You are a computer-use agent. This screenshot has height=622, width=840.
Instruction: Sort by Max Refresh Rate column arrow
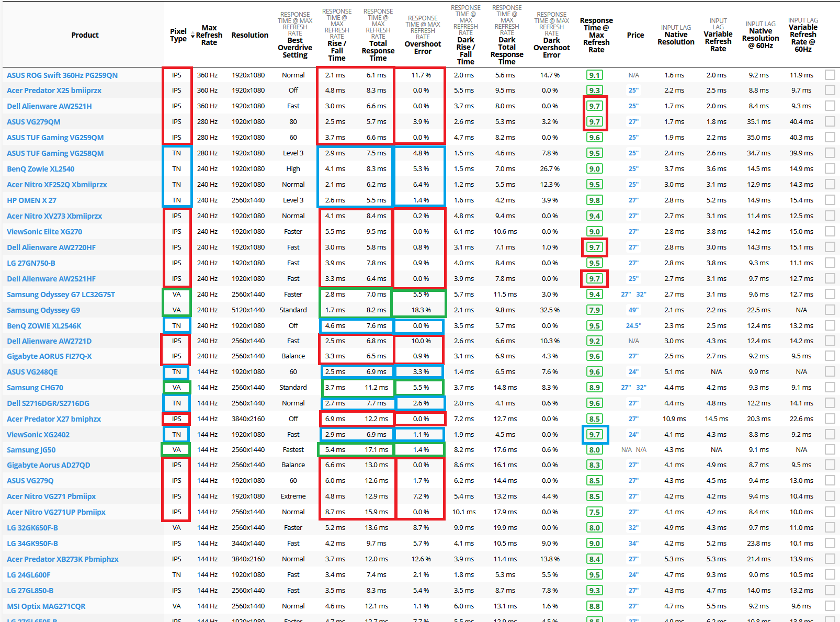(x=192, y=36)
